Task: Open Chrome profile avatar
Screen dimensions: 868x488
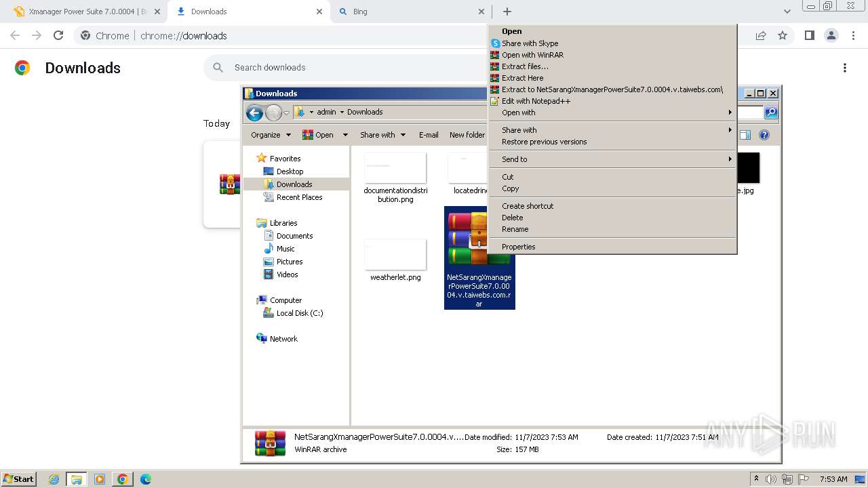Action: pos(831,35)
